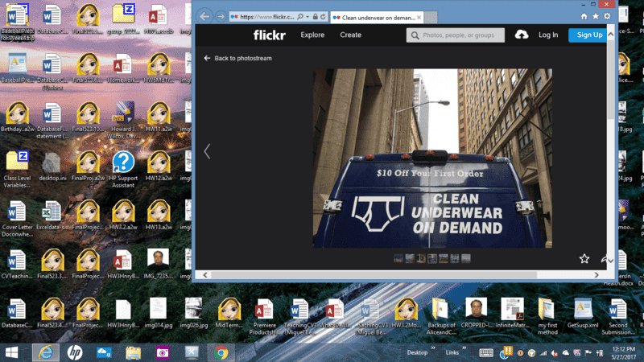Select the last thumbnail in the filmstrip
644x362 pixels.
point(466,258)
